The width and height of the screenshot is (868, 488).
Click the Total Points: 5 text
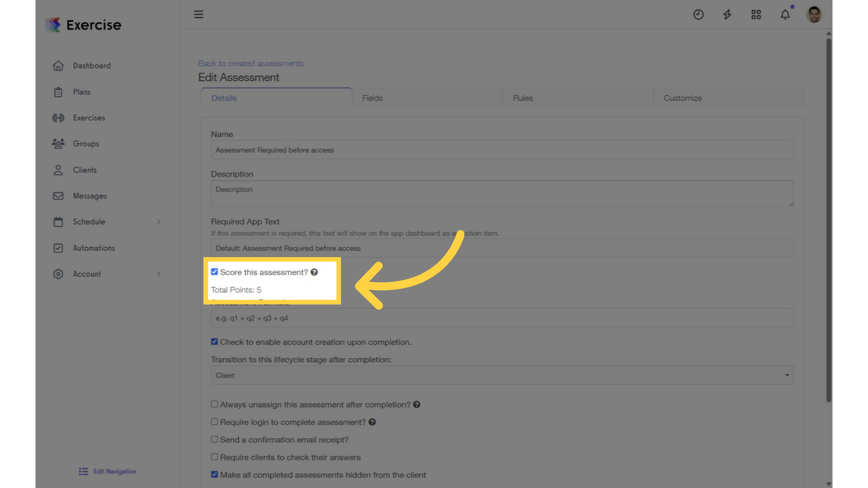236,290
